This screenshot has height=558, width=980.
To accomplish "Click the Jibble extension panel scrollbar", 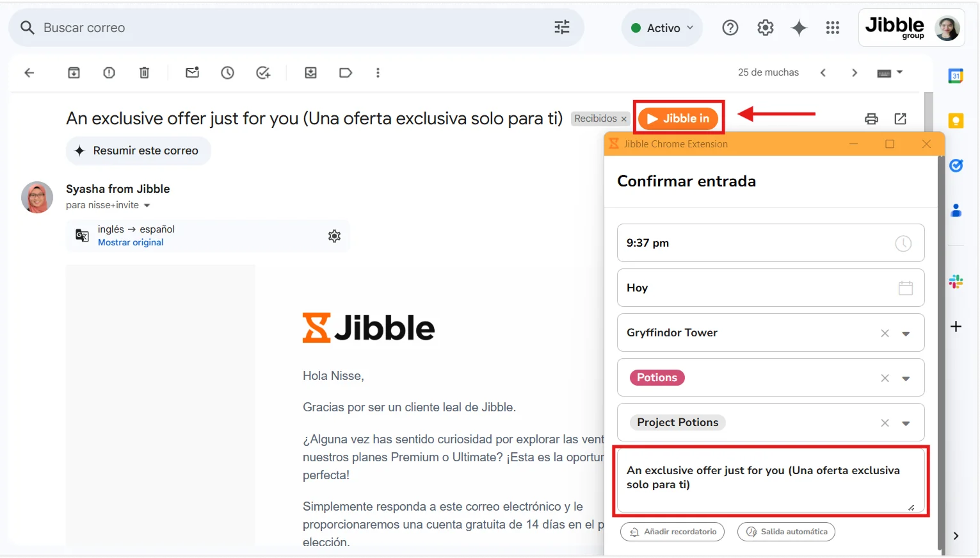I will click(x=941, y=352).
